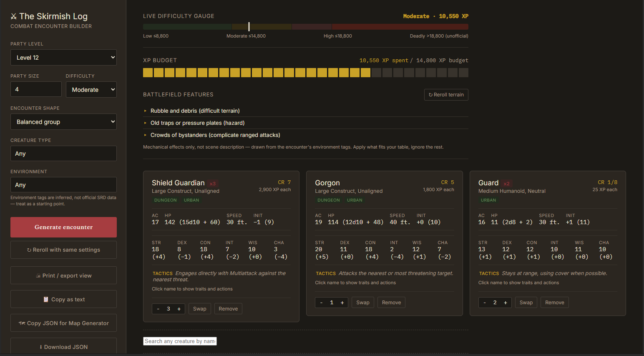Open the Party Level dropdown
Screen dimensions: 644x356
tap(63, 58)
